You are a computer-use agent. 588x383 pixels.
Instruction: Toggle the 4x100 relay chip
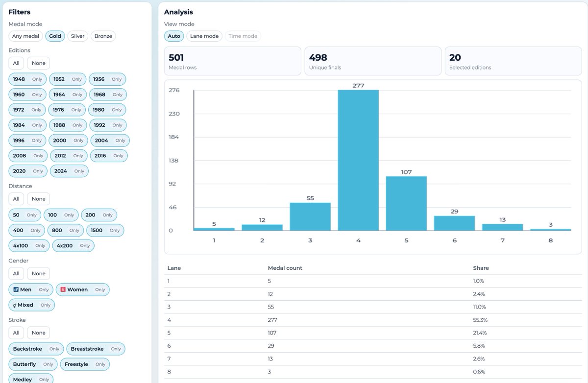[22, 245]
